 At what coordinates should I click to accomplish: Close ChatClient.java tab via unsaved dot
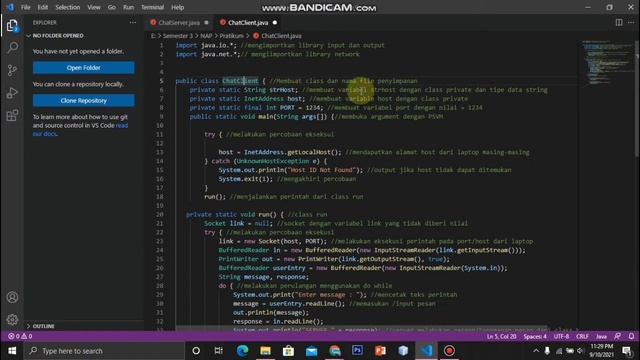click(x=275, y=22)
